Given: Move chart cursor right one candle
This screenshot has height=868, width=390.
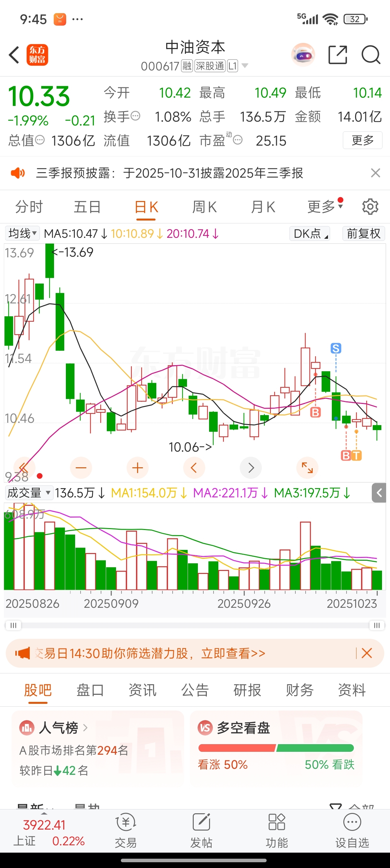Looking at the screenshot, I should pyautogui.click(x=251, y=468).
